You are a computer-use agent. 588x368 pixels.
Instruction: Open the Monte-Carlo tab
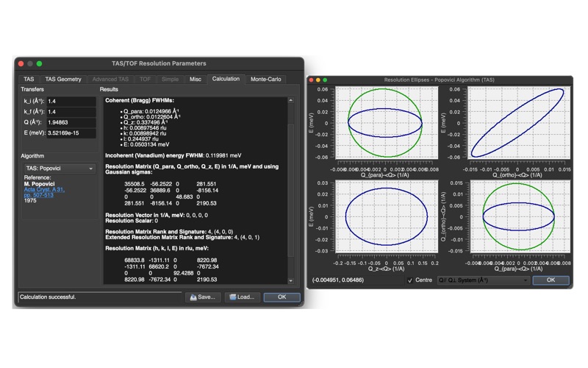[x=265, y=79]
